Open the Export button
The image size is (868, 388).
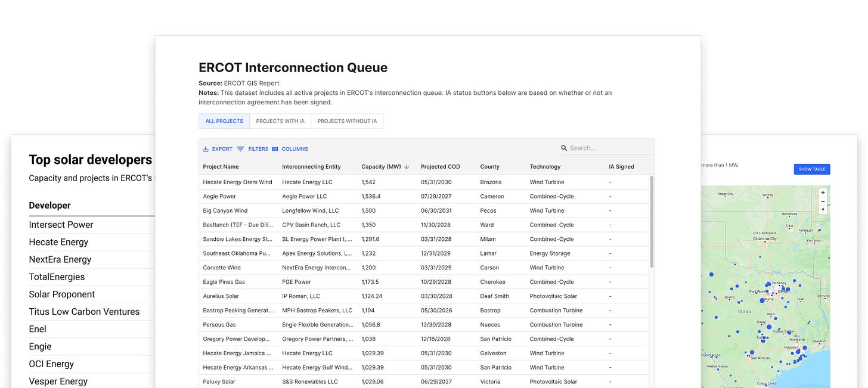(x=218, y=149)
